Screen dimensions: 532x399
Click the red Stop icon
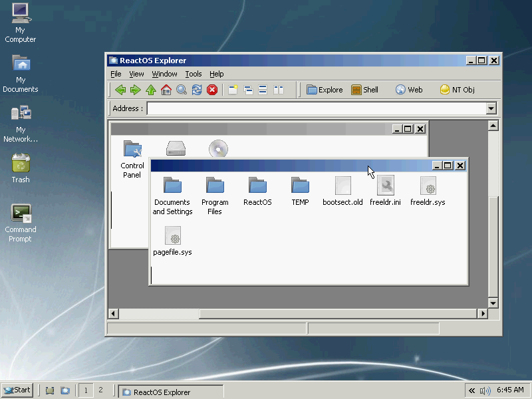212,90
